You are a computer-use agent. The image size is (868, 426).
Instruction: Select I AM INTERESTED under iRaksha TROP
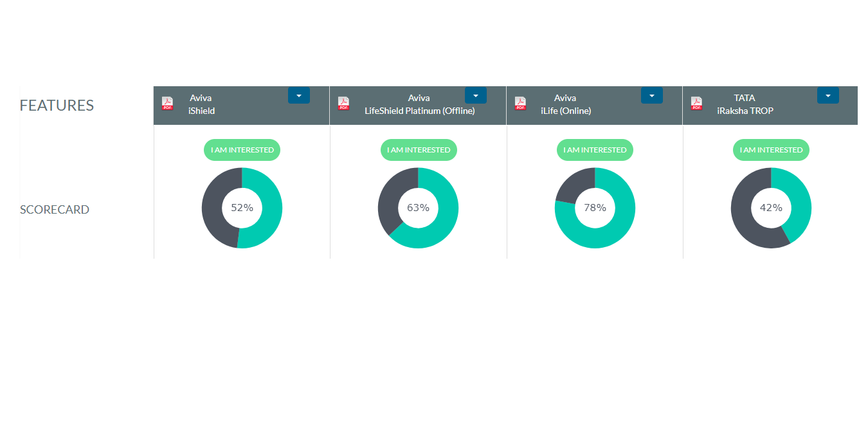771,150
